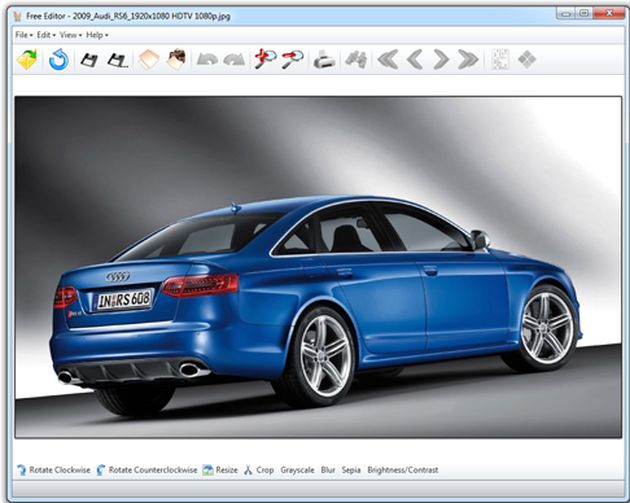
Task: Click the Rotate Clockwise label
Action: coord(60,470)
